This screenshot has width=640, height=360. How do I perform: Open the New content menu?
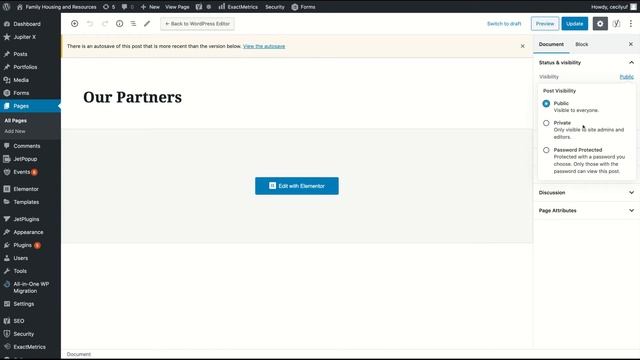[150, 7]
